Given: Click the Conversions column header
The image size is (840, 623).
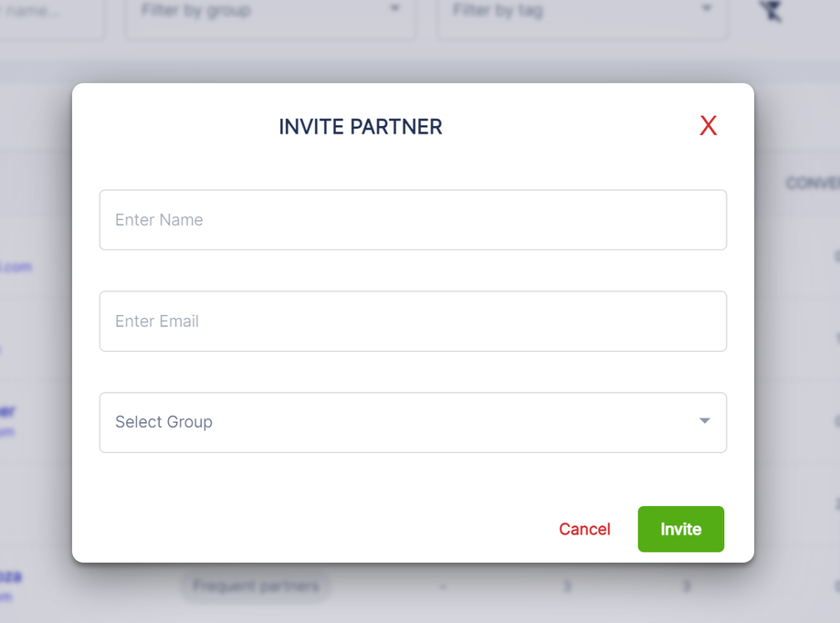Looking at the screenshot, I should click(812, 184).
